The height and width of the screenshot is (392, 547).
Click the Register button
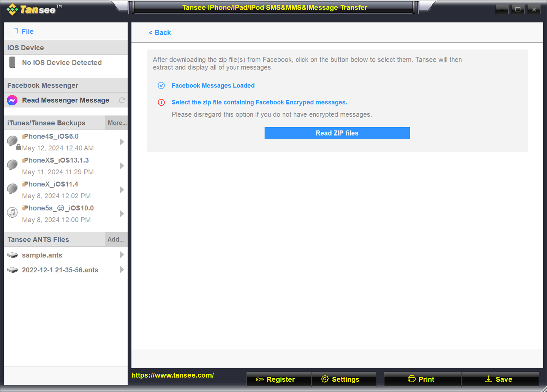pyautogui.click(x=279, y=379)
